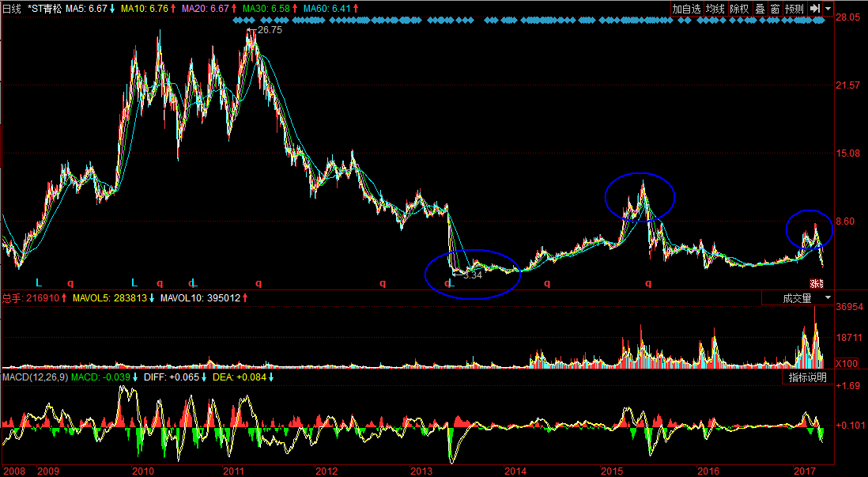The image size is (868, 477).
Task: Click the 15.08 price axis value
Action: 847,153
